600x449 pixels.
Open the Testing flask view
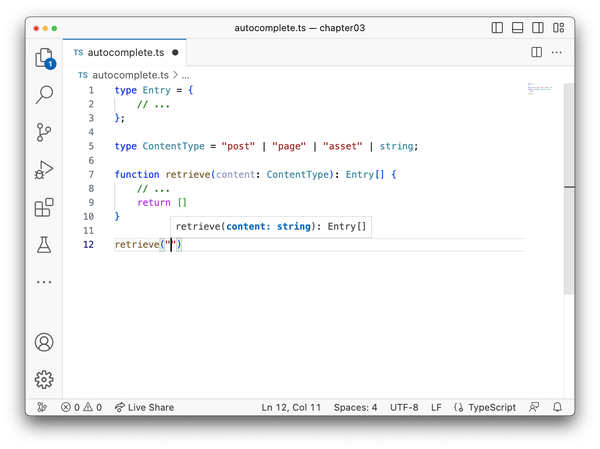coord(44,244)
